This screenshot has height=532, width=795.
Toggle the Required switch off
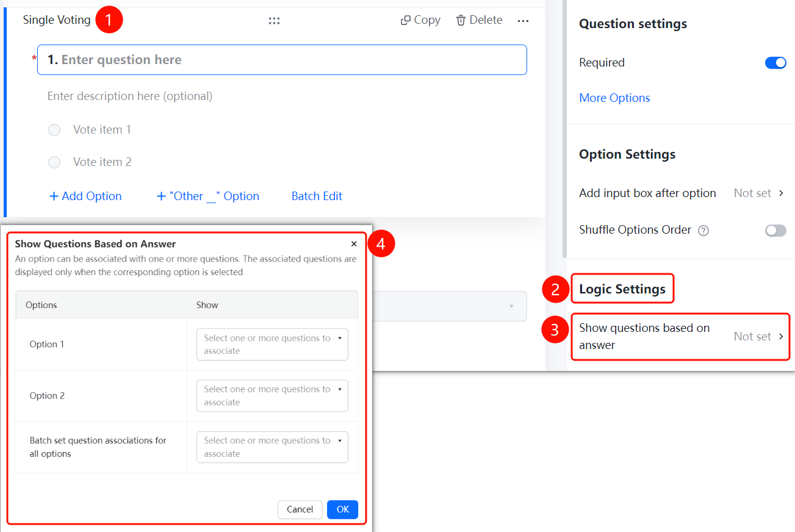click(775, 63)
